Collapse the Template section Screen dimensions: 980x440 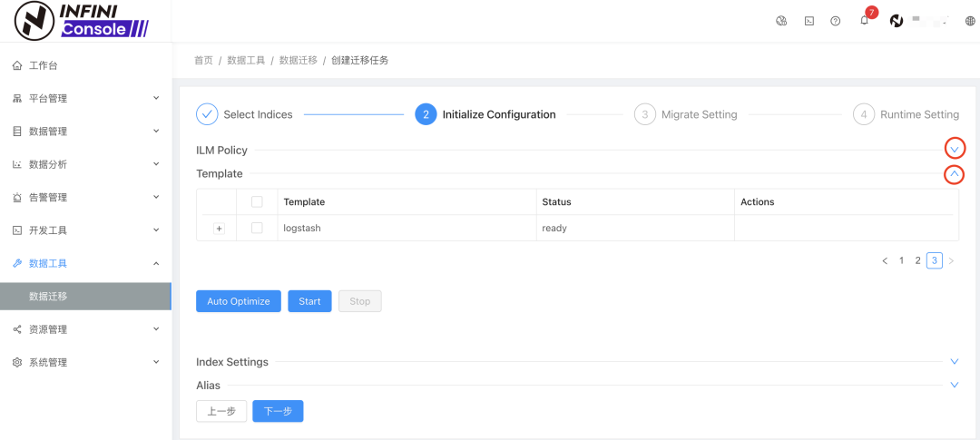954,174
